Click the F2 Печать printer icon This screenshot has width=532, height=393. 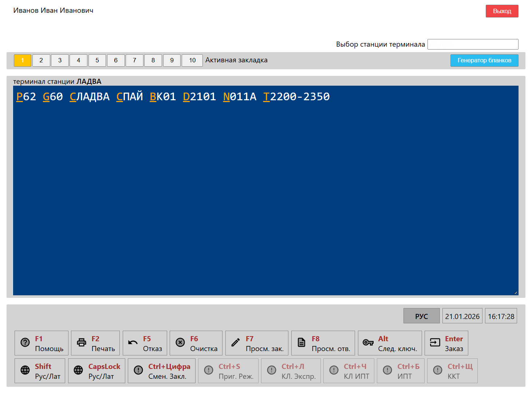(x=82, y=343)
